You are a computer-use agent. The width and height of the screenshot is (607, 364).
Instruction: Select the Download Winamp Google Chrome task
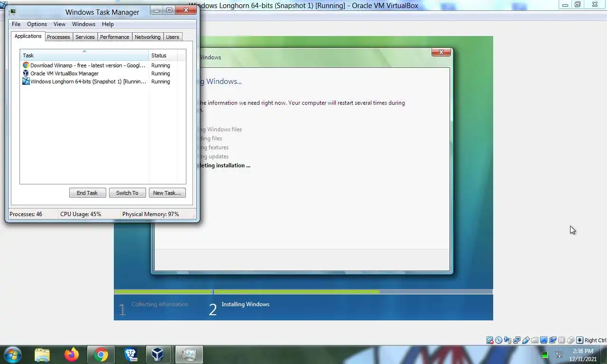point(102,65)
